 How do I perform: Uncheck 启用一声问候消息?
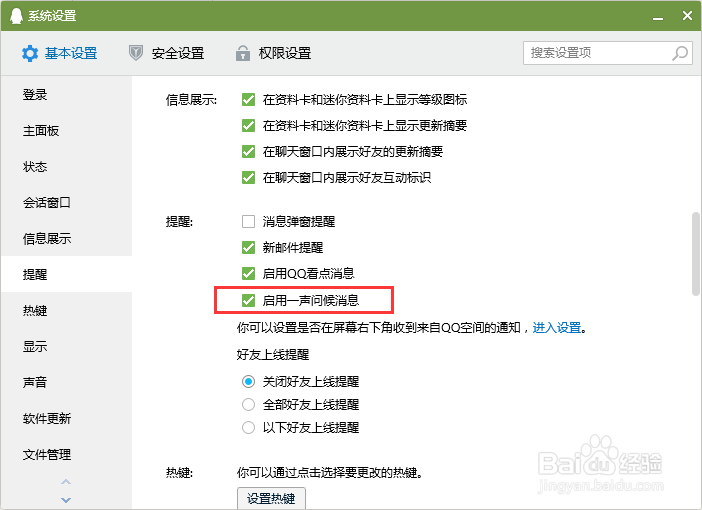[248, 300]
